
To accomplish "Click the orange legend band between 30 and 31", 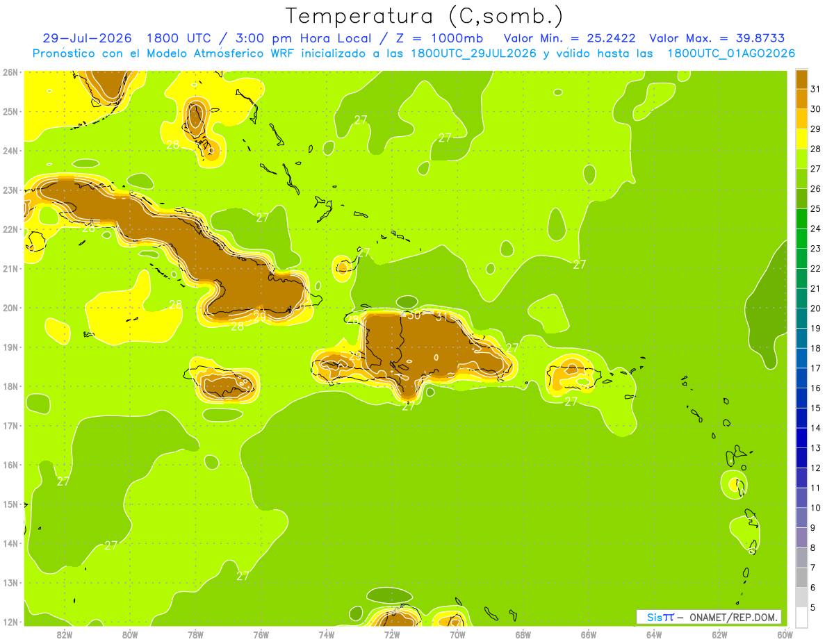I will (x=801, y=99).
